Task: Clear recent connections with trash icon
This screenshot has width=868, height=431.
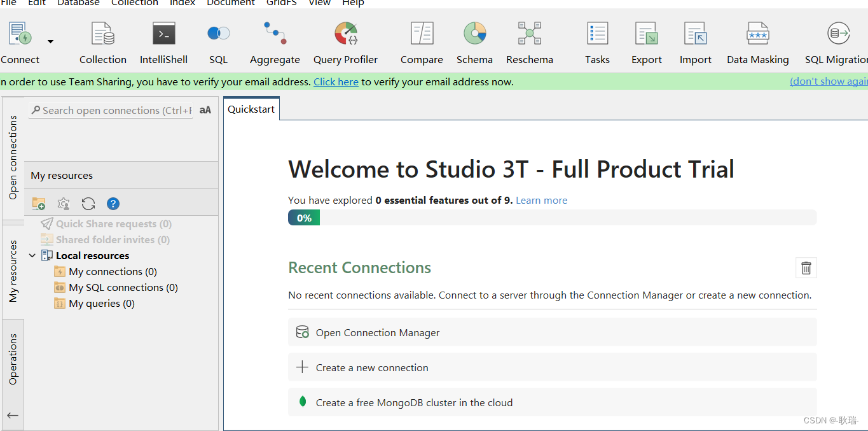Action: [x=806, y=267]
